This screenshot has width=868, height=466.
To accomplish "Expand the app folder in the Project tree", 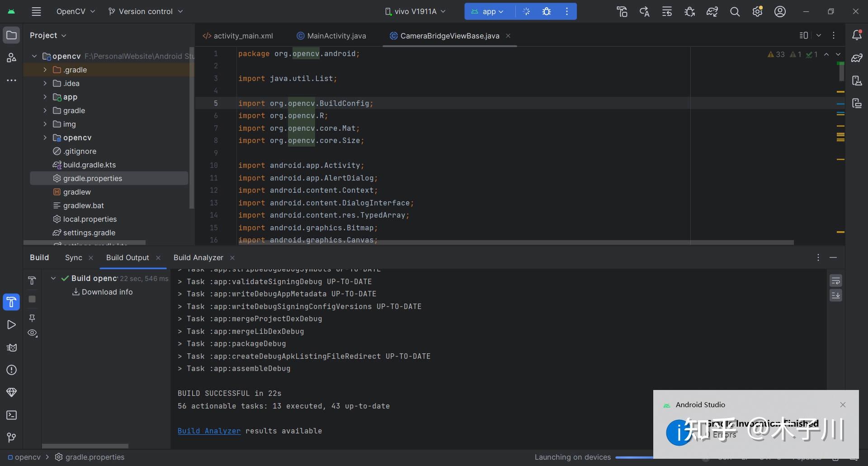I will point(44,97).
